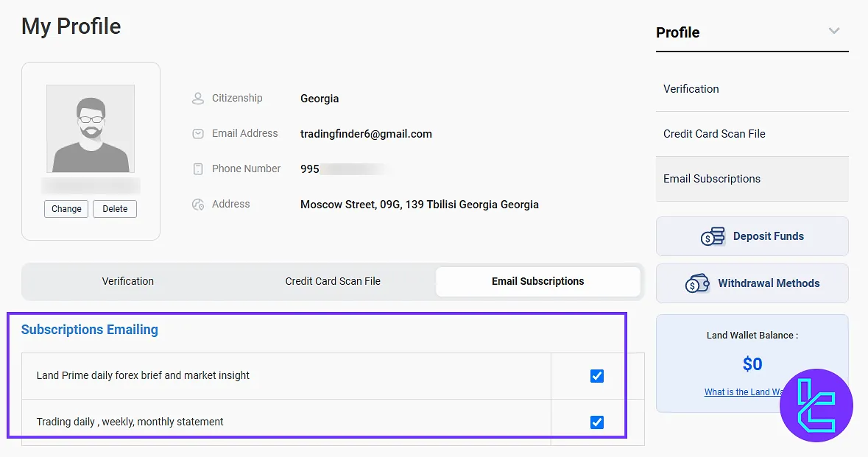
Task: Click the address location icon
Action: (197, 205)
